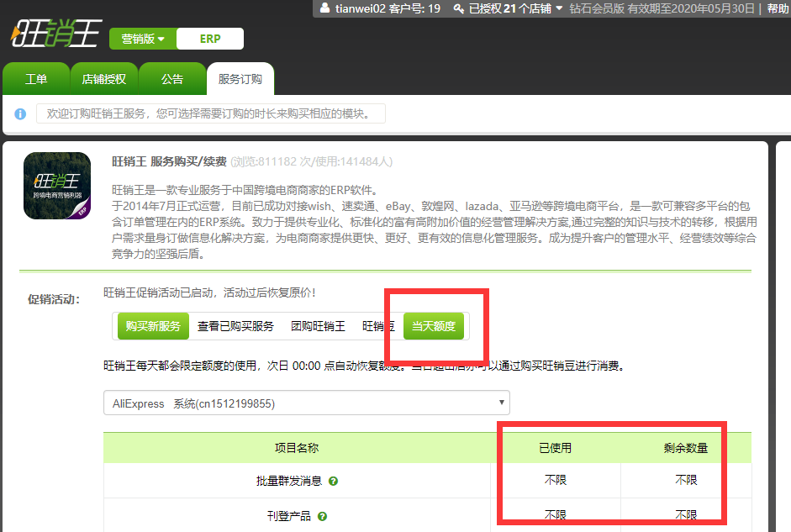Click the 已使用 column header
Screen dimensions: 791x532
[556, 448]
